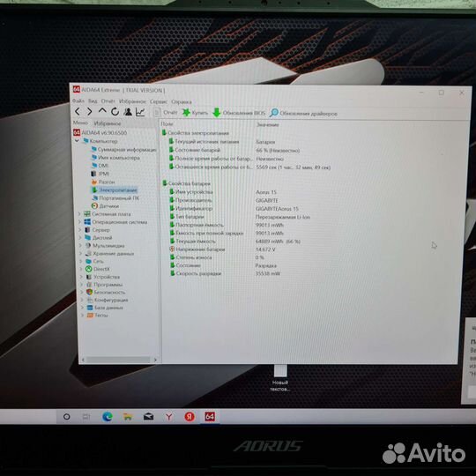Screen dimensions: 476x476
Task: Refresh the current page
Action: tap(115, 112)
